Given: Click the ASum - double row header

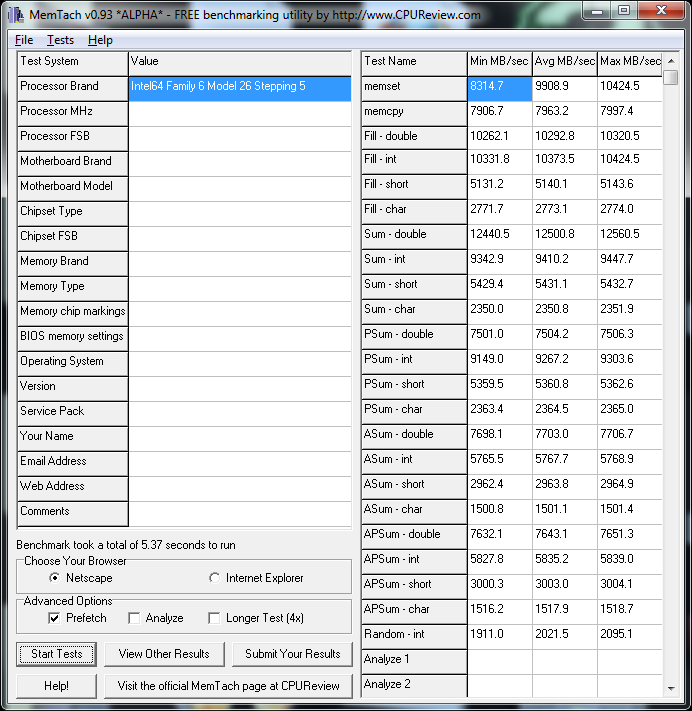Looking at the screenshot, I should [x=414, y=436].
